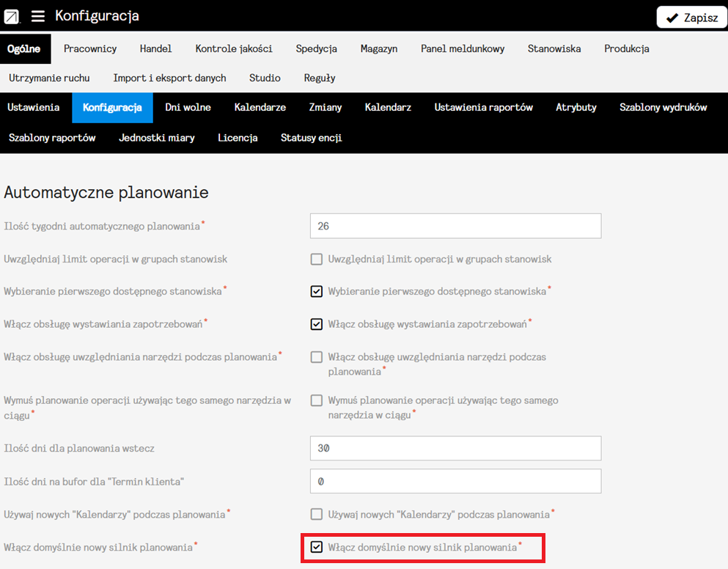Open the Ustawienia raportów subtab
The height and width of the screenshot is (569, 728).
pos(483,108)
